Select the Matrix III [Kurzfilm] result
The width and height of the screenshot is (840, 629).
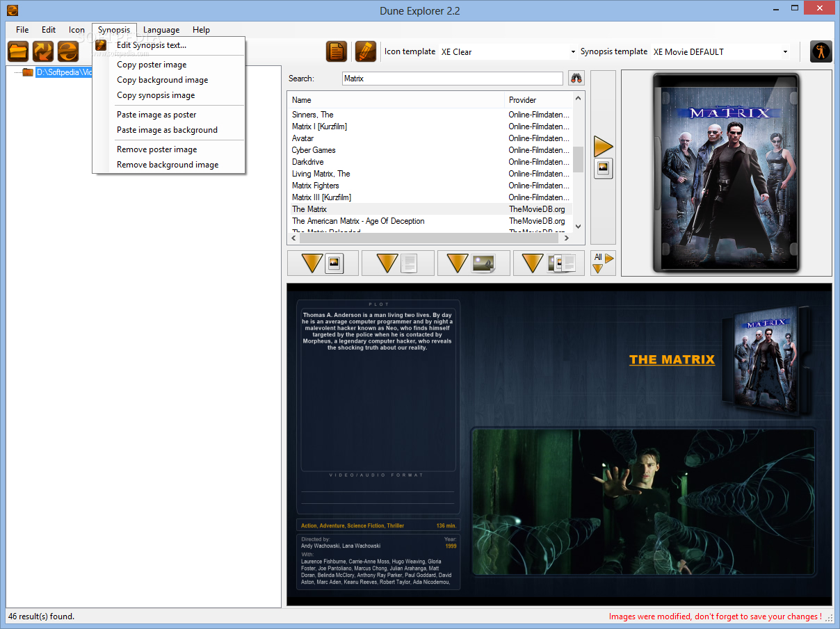click(430, 197)
